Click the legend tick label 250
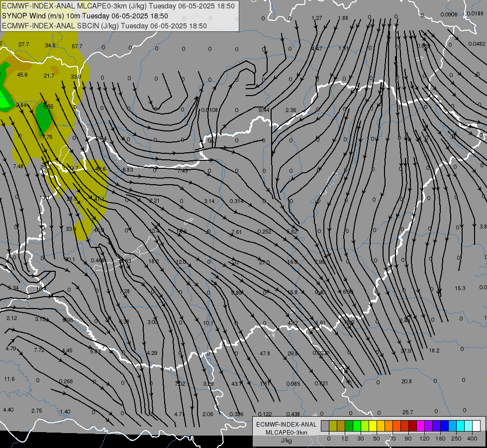The width and height of the screenshot is (487, 448). coord(456,439)
